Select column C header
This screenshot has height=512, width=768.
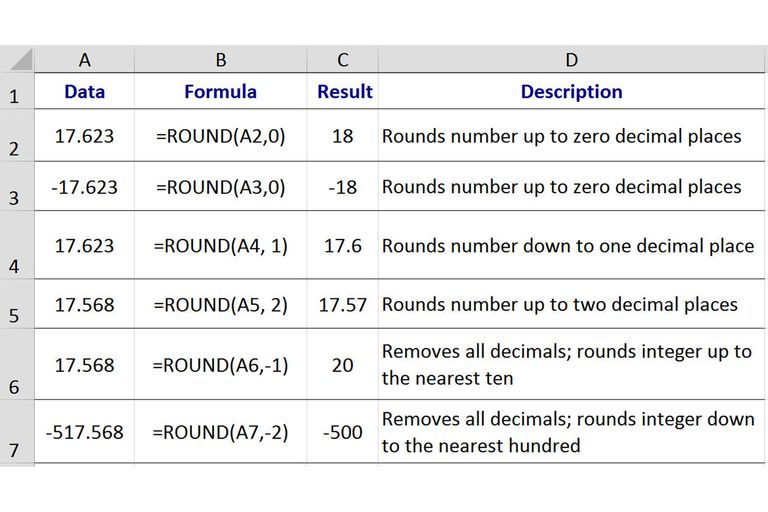point(342,59)
